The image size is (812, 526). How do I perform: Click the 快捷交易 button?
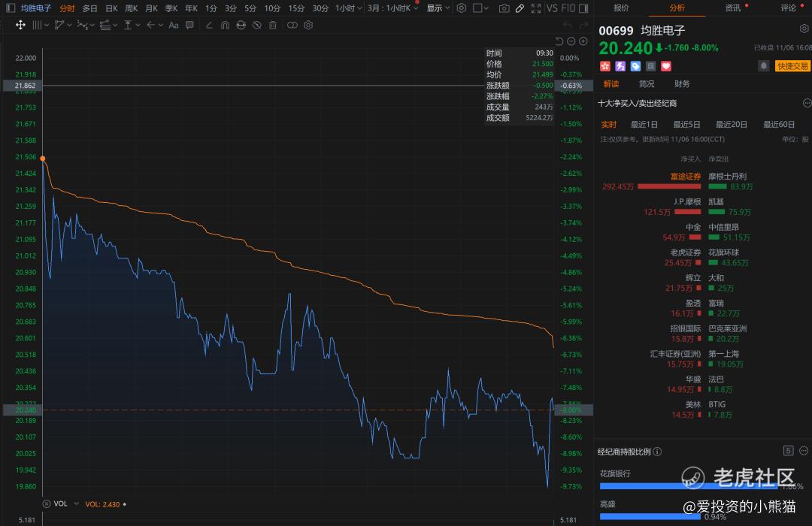792,66
